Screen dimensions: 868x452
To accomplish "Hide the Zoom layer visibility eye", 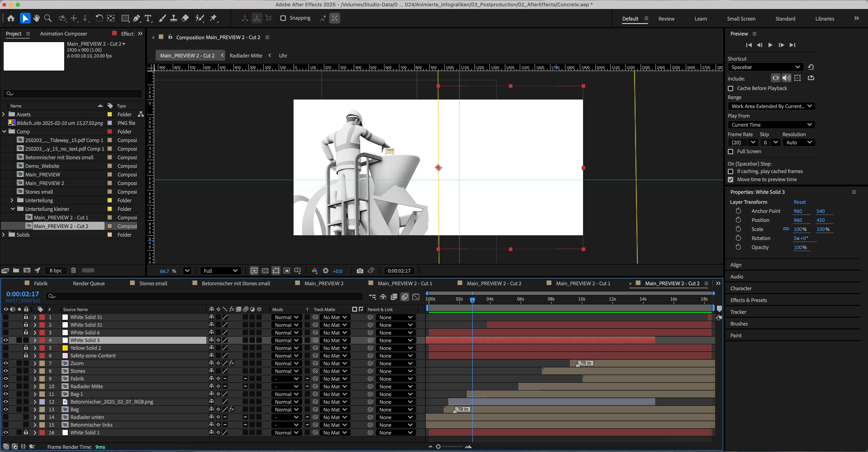I will [6, 363].
